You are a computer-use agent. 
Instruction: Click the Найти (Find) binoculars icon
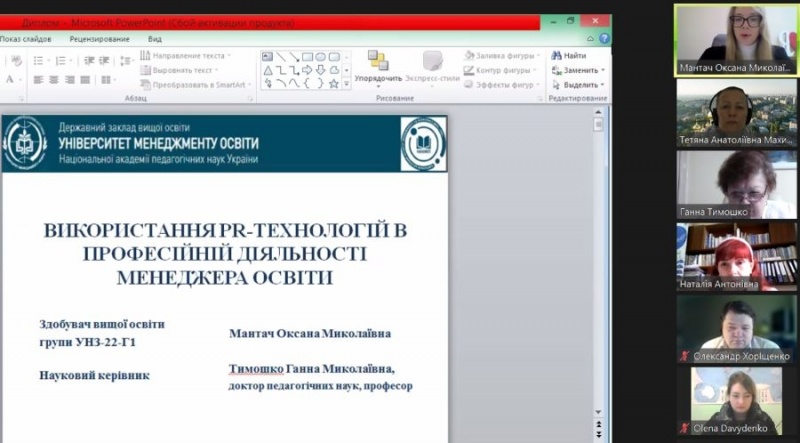point(555,56)
